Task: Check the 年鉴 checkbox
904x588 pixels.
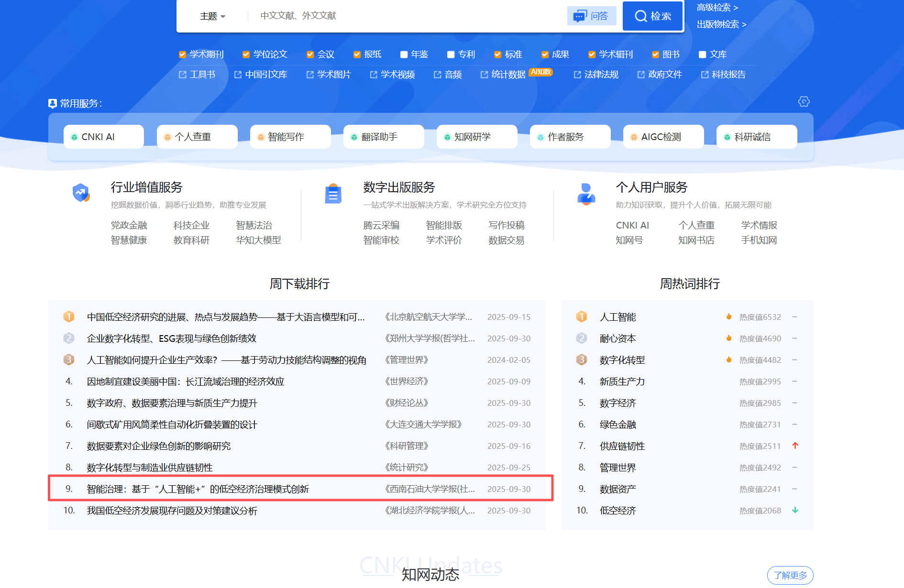Action: pos(404,54)
